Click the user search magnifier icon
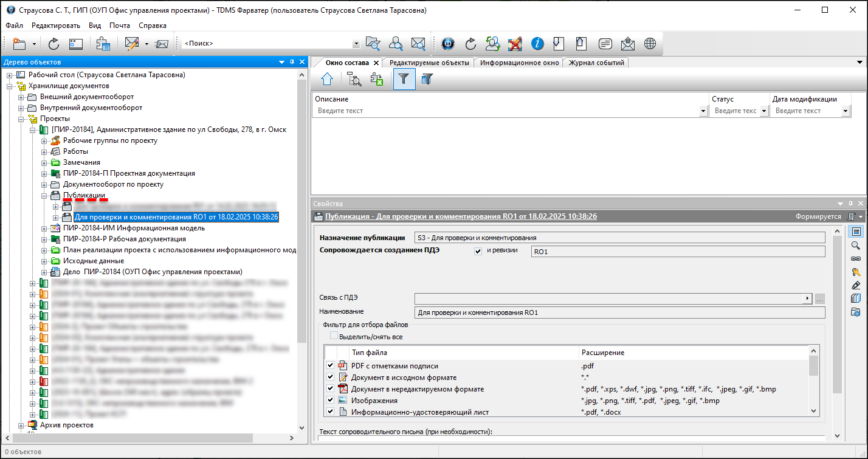Image resolution: width=868 pixels, height=459 pixels. tap(396, 44)
